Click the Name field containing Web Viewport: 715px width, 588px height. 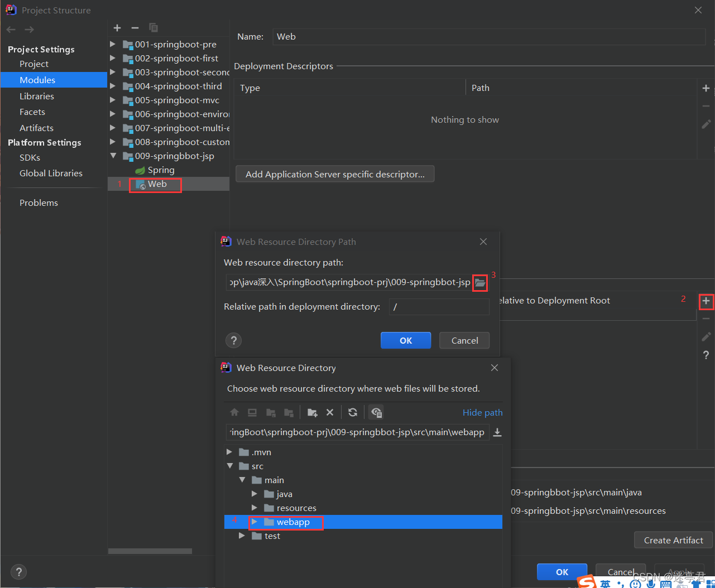point(489,37)
